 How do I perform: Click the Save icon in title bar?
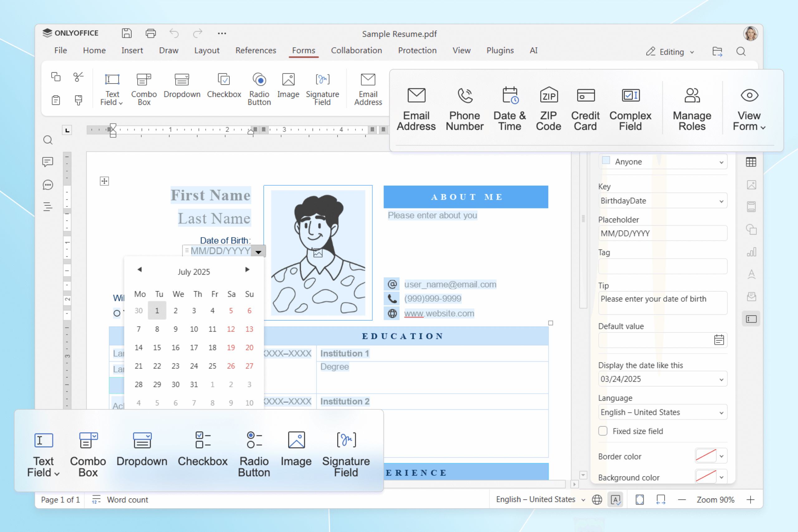coord(127,33)
